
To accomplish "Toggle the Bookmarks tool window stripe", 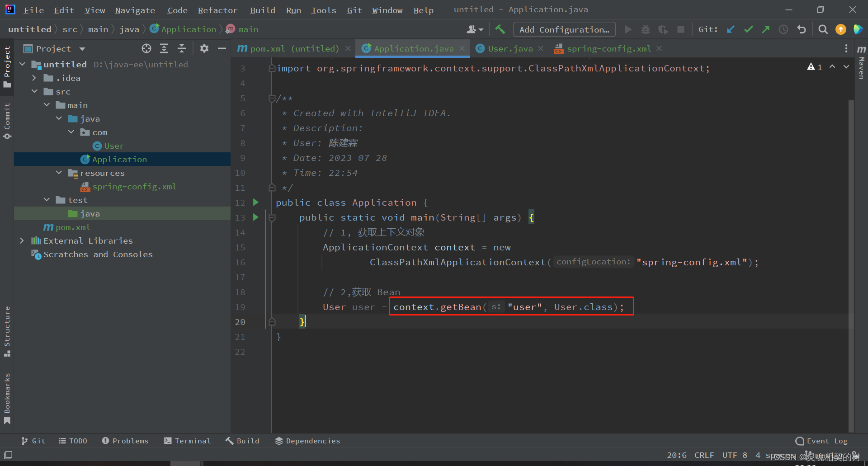I will (x=7, y=399).
